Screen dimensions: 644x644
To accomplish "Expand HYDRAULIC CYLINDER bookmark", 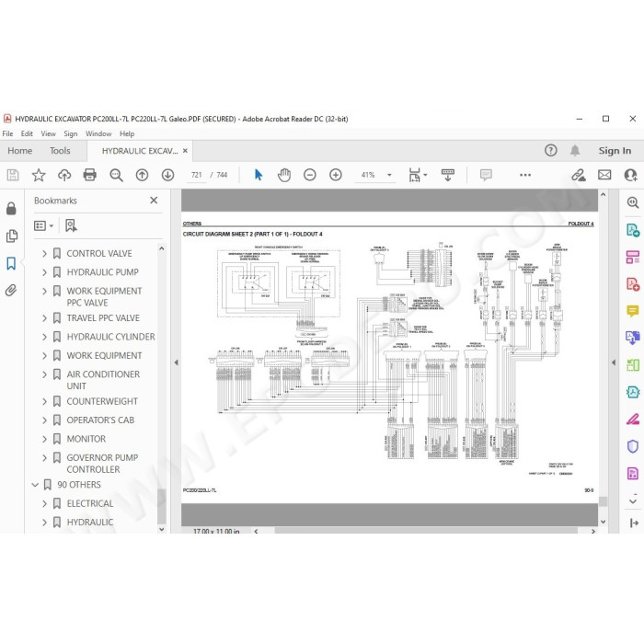I will (44, 337).
